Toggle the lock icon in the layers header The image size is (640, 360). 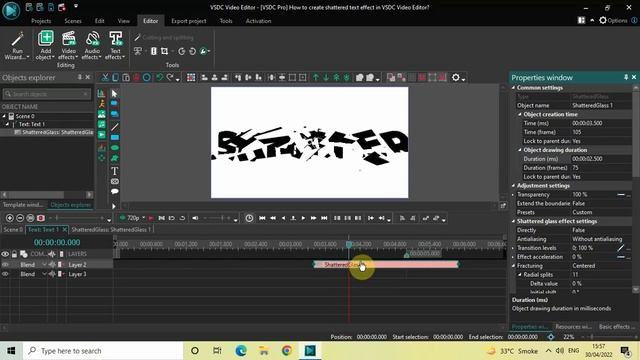(x=14, y=254)
